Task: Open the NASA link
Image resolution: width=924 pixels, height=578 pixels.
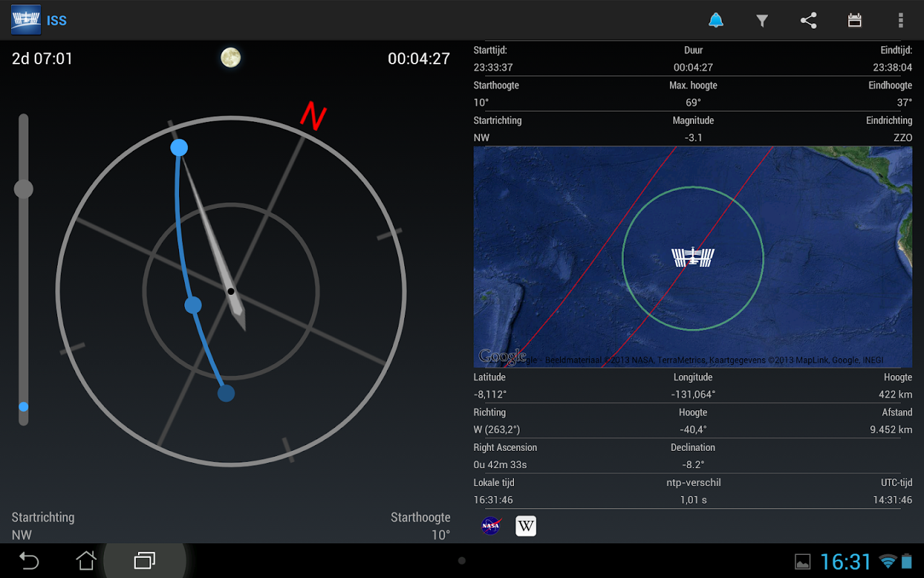Action: 490,525
